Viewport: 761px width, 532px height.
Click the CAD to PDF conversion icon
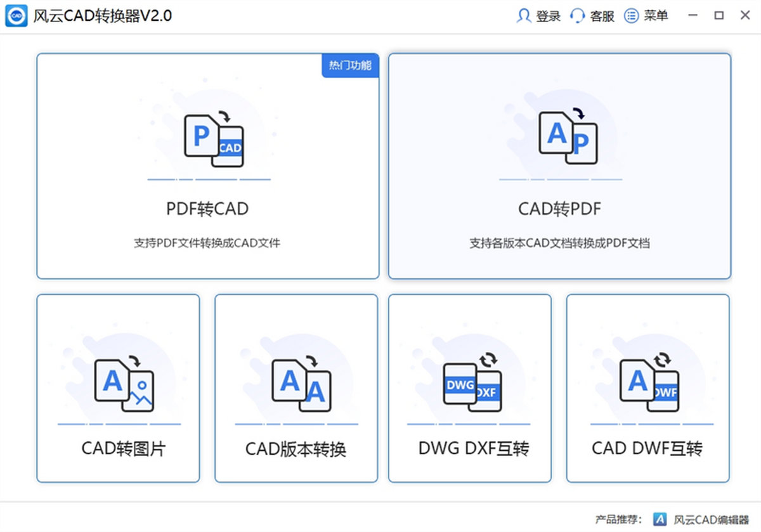tap(568, 137)
